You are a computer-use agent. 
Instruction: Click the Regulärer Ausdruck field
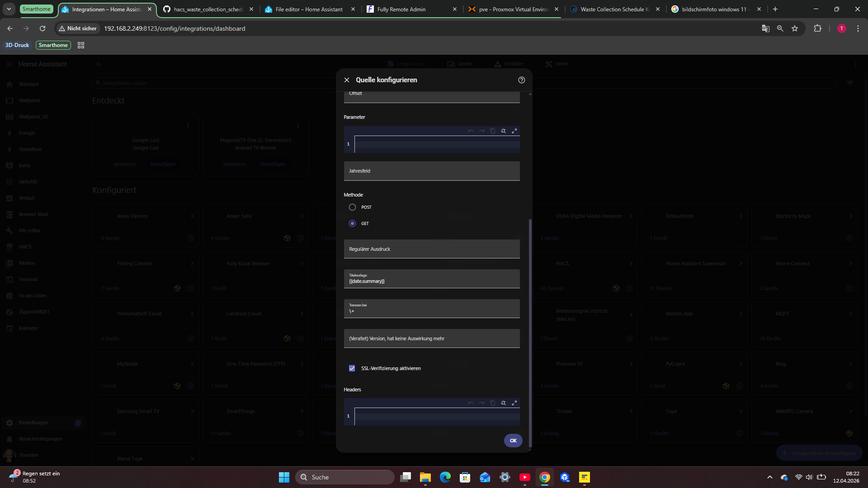click(x=431, y=249)
